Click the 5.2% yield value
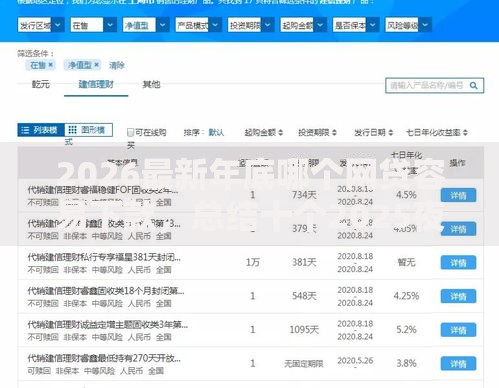499x388 pixels. 406,330
